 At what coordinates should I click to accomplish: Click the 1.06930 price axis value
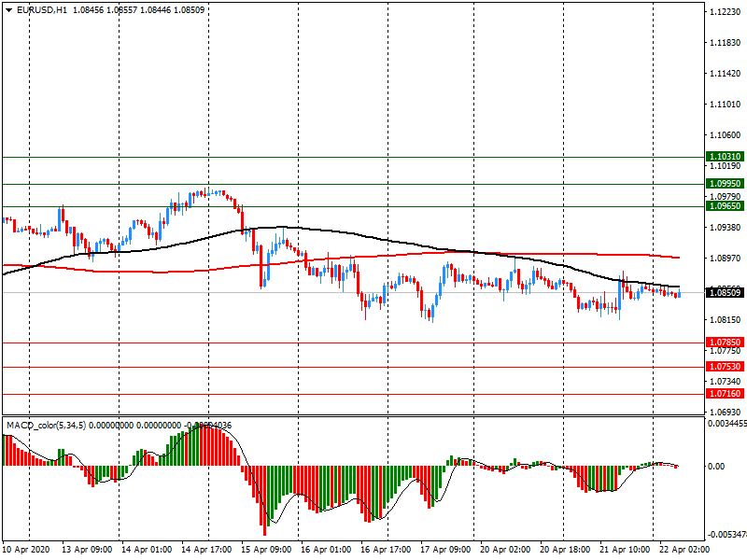click(x=726, y=412)
